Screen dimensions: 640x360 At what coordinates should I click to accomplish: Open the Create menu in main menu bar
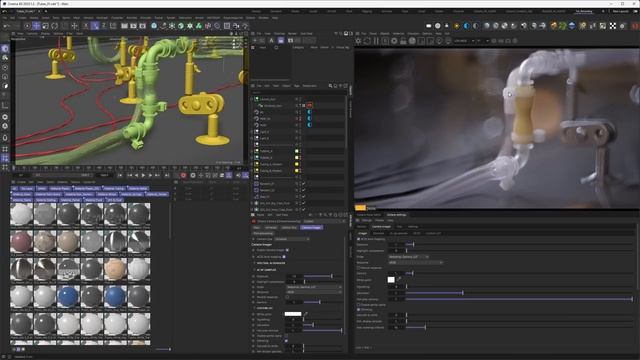tap(22, 18)
